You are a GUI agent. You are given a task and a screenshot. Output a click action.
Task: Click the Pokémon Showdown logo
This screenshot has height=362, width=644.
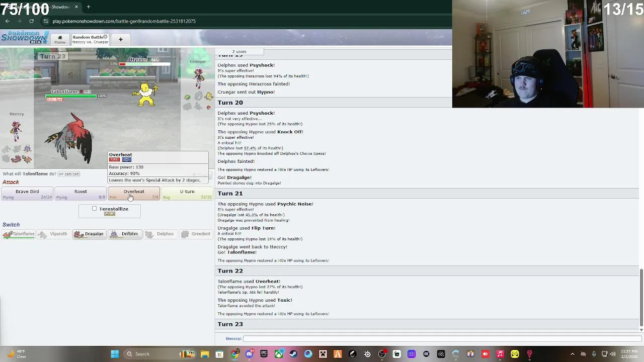click(x=24, y=37)
